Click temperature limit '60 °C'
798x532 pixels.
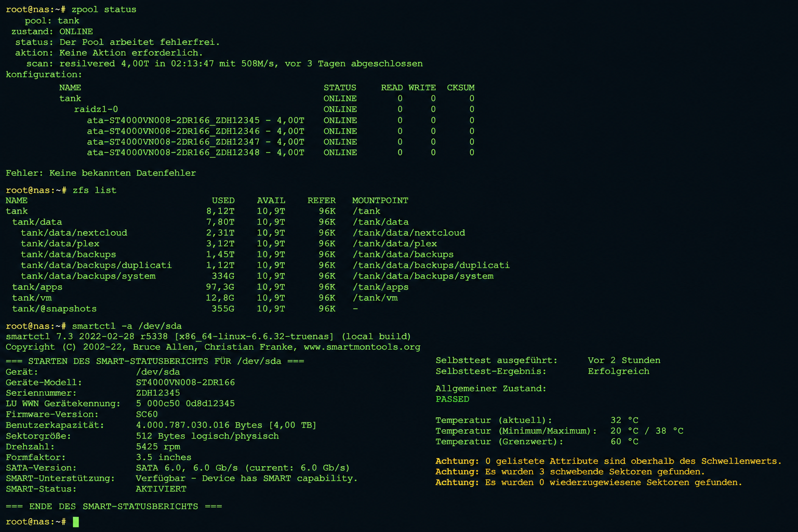coord(624,442)
